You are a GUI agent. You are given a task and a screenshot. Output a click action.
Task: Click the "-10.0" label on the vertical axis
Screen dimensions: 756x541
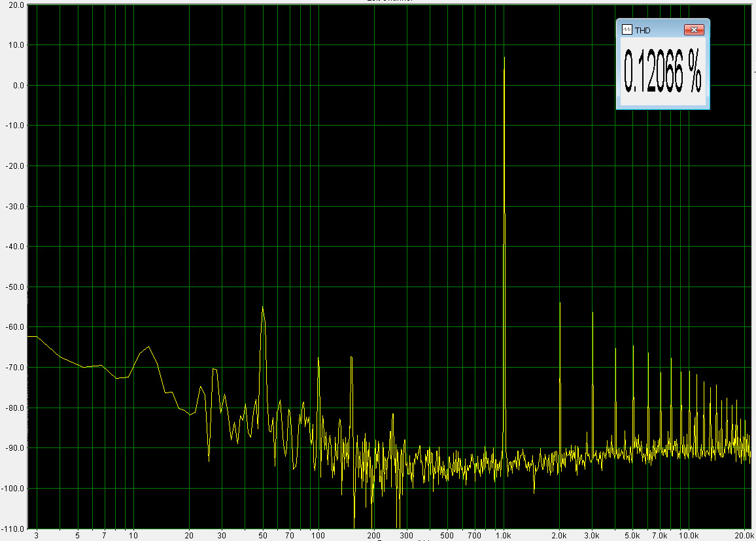point(15,126)
